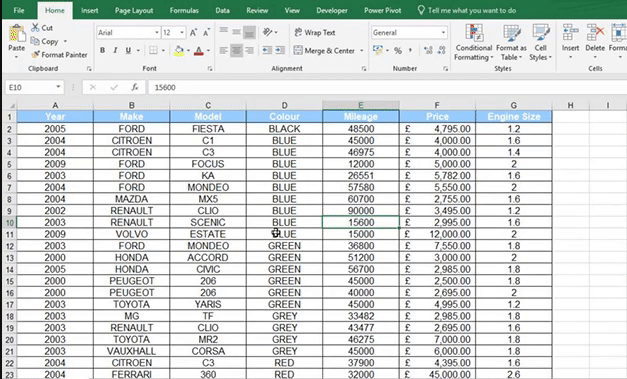627x379 pixels.
Task: Align text right
Action: coord(250,50)
